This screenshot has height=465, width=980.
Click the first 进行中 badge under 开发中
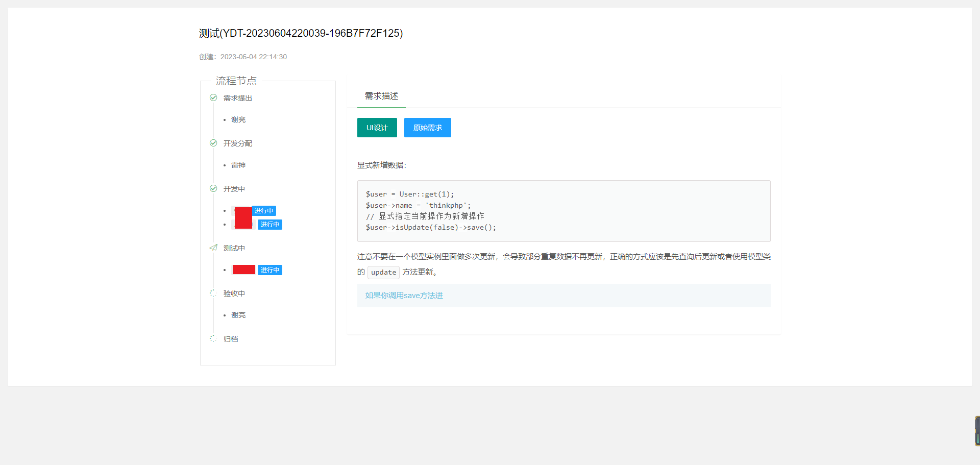tap(264, 211)
